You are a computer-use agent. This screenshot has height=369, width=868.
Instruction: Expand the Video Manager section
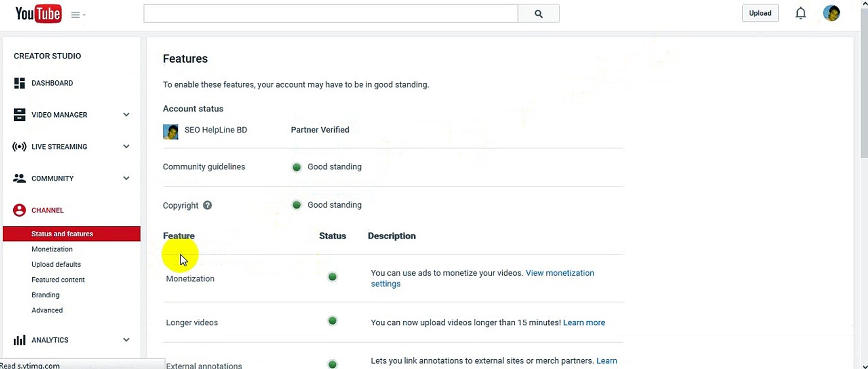[126, 115]
